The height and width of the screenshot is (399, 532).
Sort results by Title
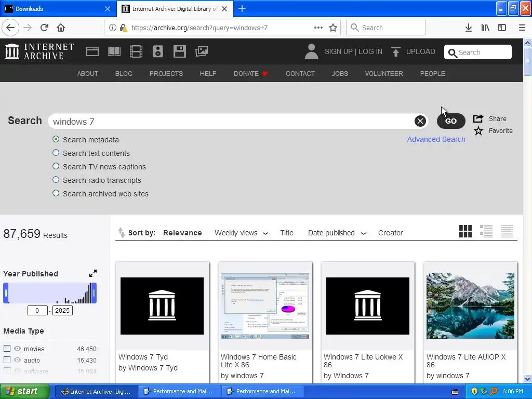(x=287, y=233)
